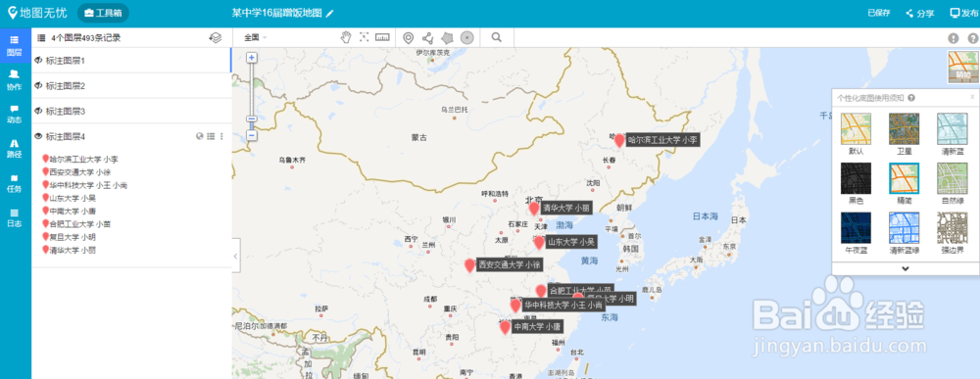980x379 pixels.
Task: Switch to the 图层 sidebar tab
Action: pyautogui.click(x=15, y=46)
